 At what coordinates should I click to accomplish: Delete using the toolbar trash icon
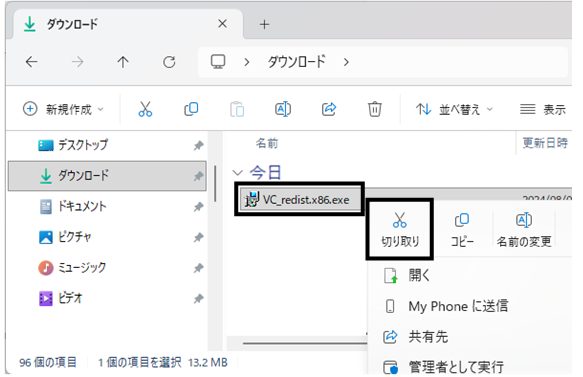(374, 109)
